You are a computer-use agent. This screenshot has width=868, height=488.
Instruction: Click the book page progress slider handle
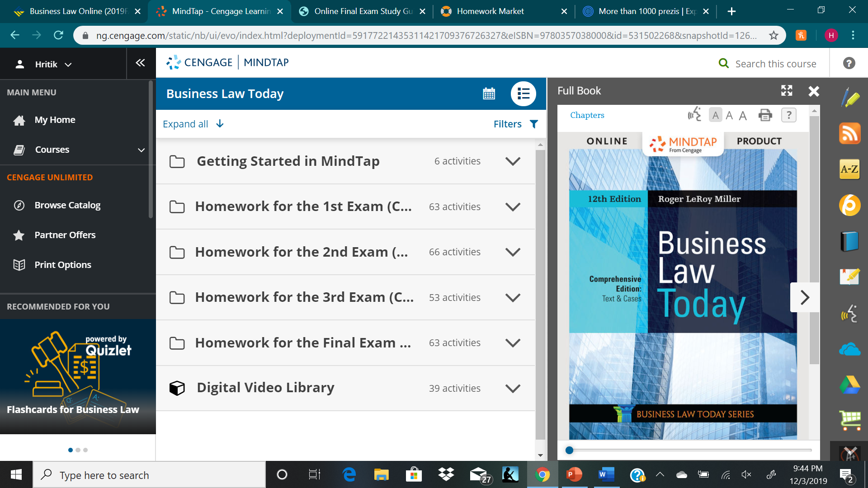569,450
